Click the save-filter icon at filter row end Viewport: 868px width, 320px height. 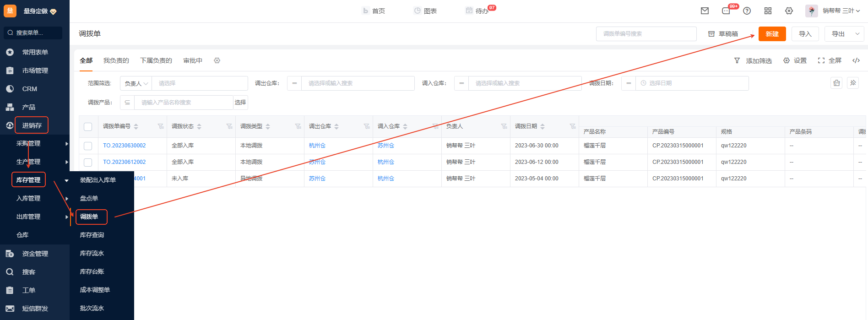click(836, 83)
